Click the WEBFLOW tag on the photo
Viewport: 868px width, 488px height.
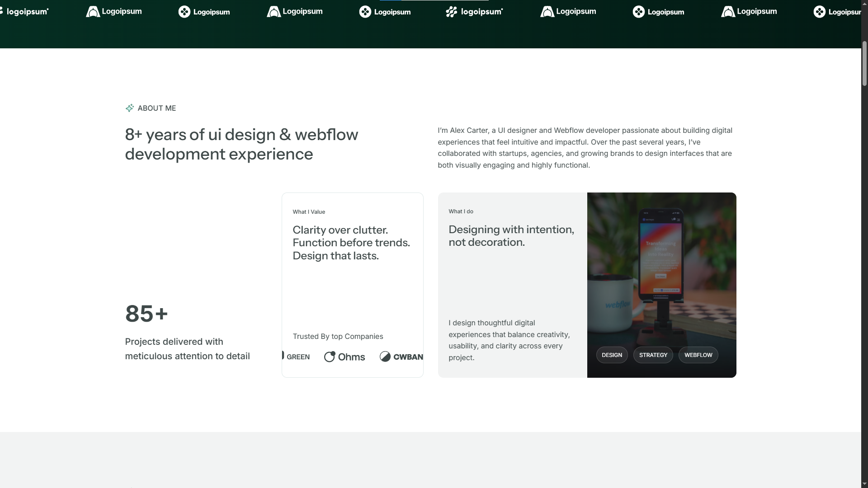click(x=698, y=355)
